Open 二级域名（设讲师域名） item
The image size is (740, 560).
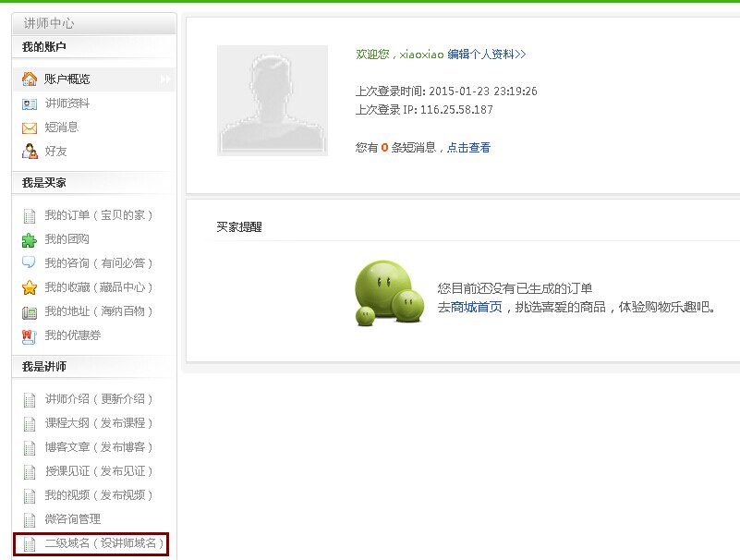tap(104, 543)
